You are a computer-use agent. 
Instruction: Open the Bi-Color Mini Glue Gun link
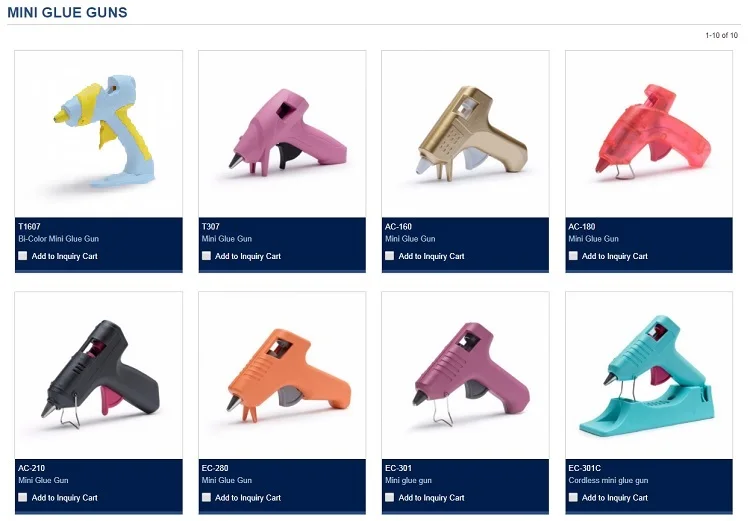pos(59,239)
